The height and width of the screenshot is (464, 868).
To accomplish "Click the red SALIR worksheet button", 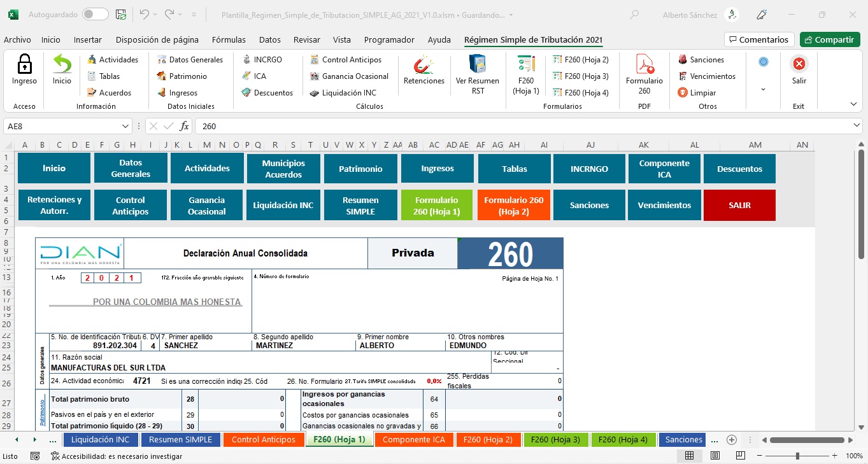I will pyautogui.click(x=739, y=206).
